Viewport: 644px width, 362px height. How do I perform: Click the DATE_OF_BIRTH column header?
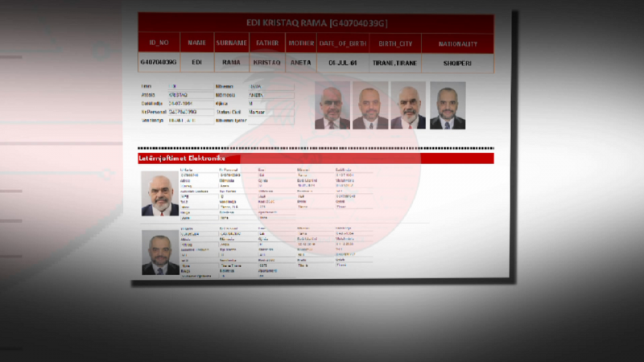(x=343, y=43)
